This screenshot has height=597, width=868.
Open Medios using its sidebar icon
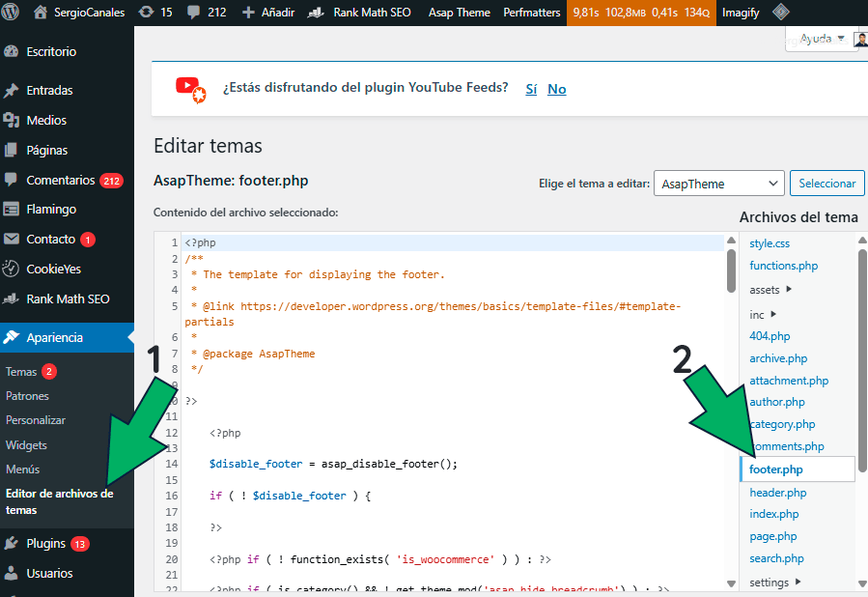(x=12, y=120)
